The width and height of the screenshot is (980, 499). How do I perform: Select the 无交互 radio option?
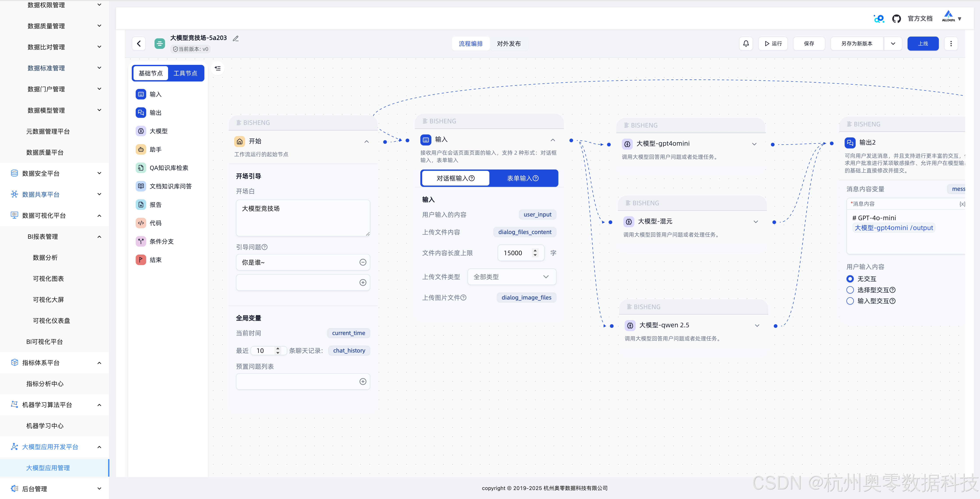(850, 279)
